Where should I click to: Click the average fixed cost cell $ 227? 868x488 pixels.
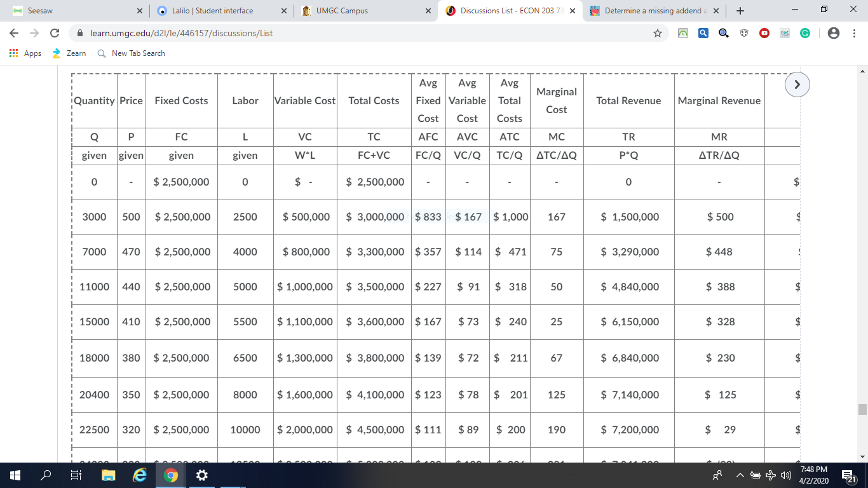pyautogui.click(x=428, y=287)
